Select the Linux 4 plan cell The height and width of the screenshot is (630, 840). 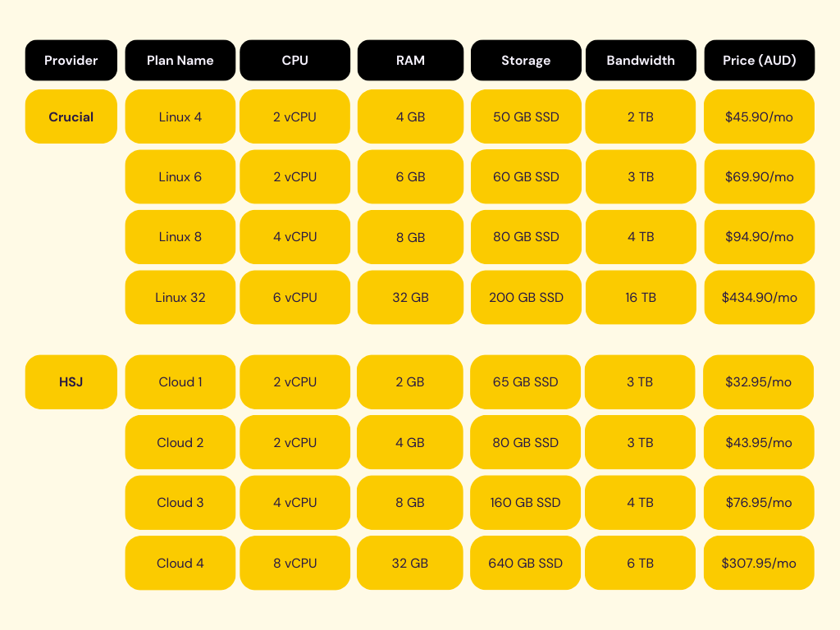click(180, 116)
